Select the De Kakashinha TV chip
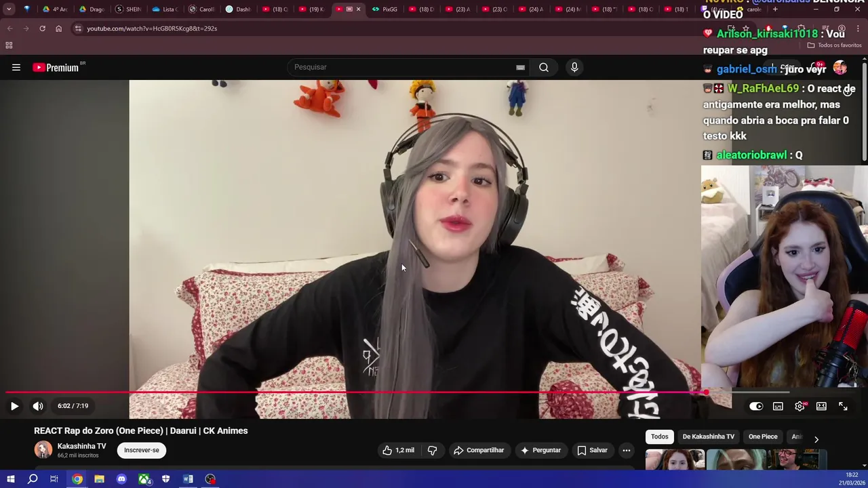This screenshot has width=868, height=488. point(708,436)
